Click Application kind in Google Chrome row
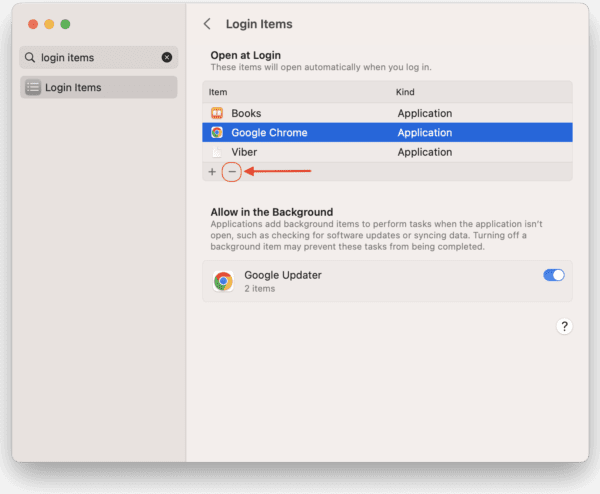 click(425, 133)
